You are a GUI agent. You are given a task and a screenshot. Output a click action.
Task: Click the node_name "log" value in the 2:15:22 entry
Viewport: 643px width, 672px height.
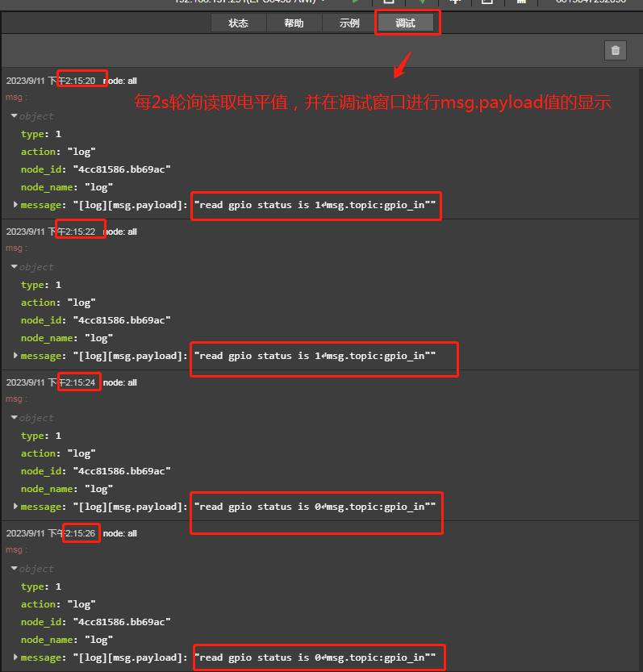point(98,338)
